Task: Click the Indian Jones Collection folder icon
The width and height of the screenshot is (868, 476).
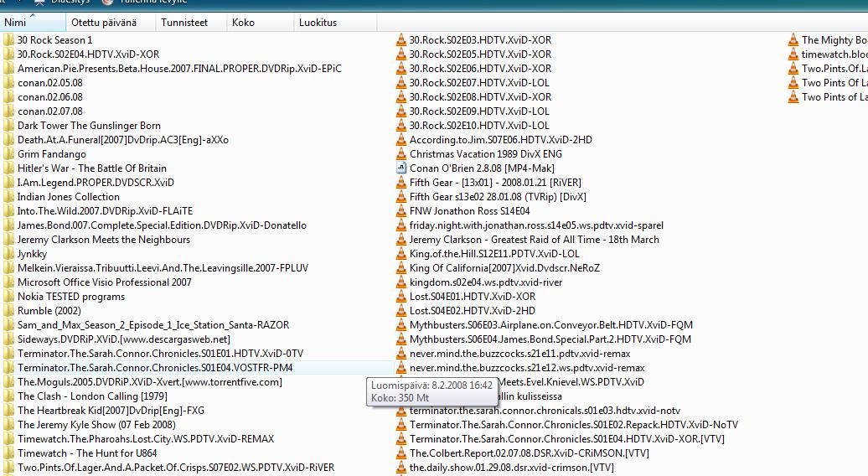Action: [x=8, y=196]
